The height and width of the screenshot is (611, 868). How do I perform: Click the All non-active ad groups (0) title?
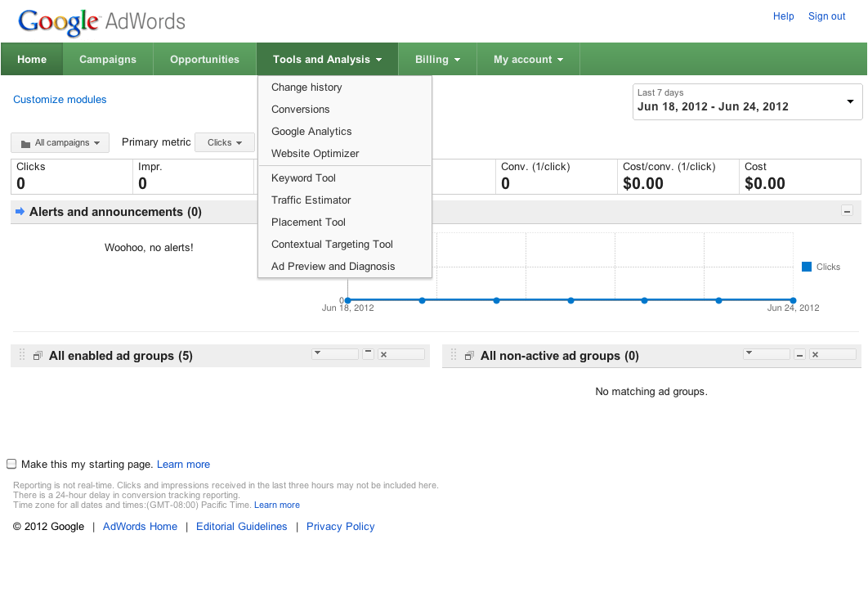(560, 356)
